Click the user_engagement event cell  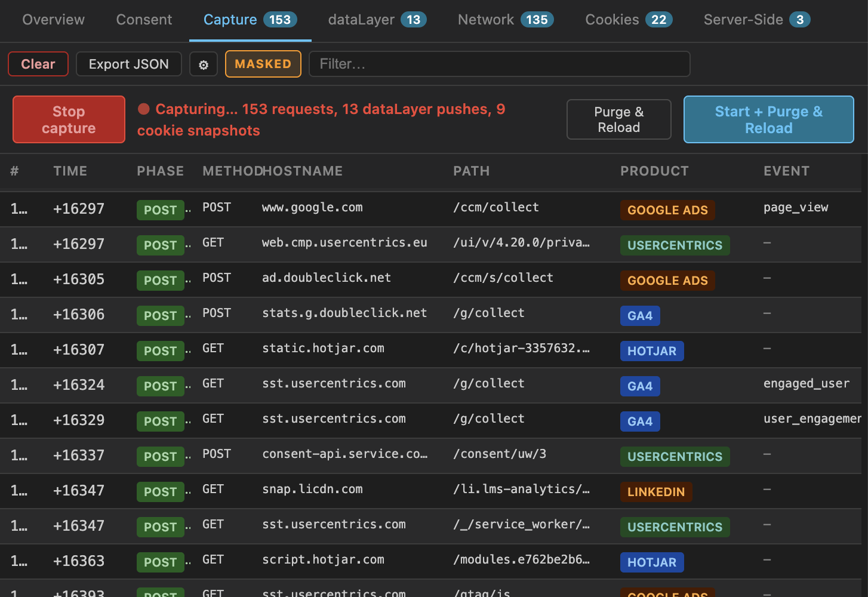click(x=812, y=419)
